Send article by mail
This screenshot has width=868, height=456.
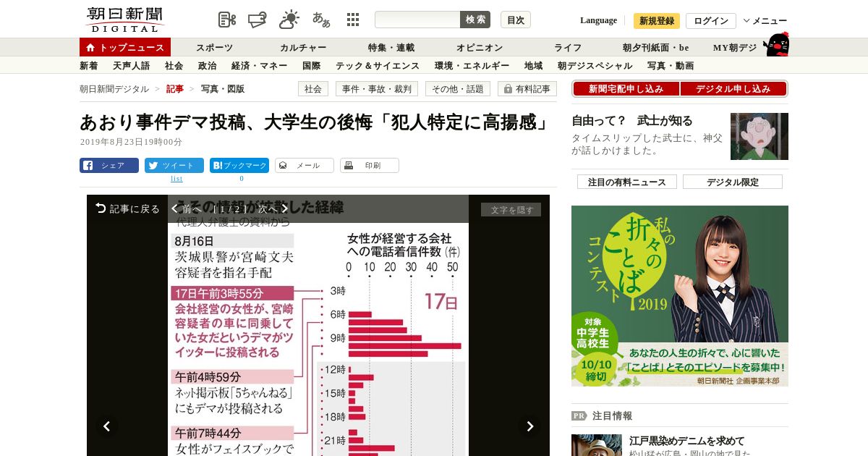tap(305, 166)
